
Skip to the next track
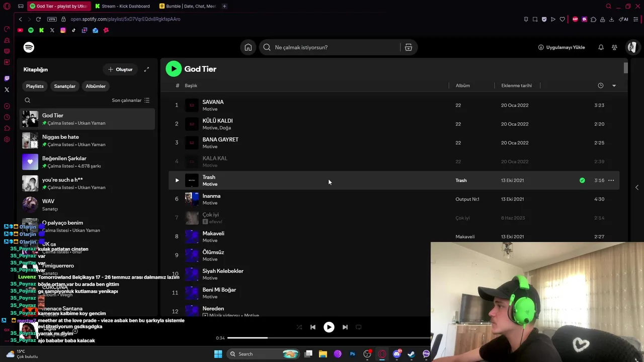345,327
